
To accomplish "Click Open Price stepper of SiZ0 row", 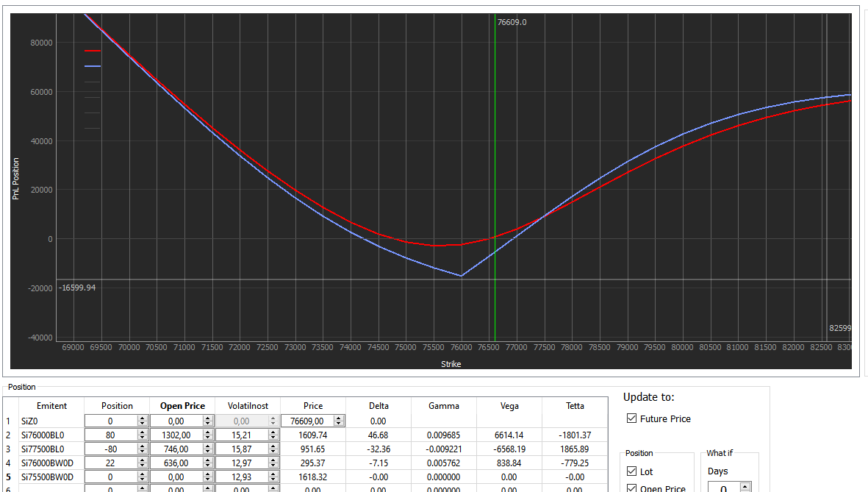I will [207, 421].
